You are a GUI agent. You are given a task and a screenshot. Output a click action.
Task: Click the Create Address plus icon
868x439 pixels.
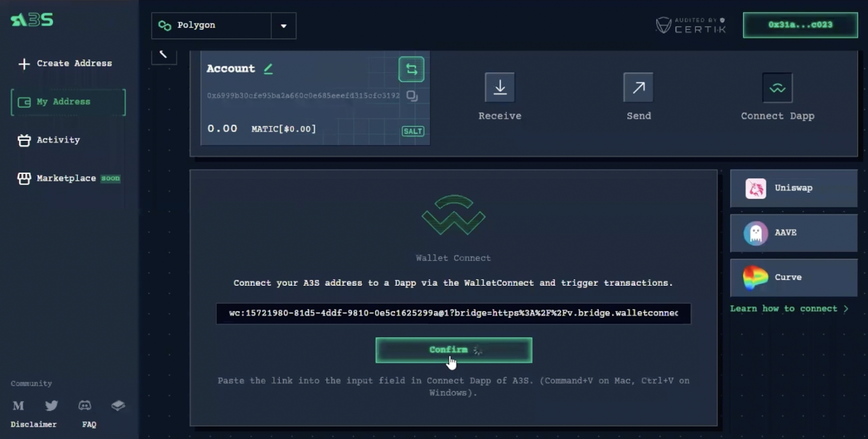coord(24,64)
